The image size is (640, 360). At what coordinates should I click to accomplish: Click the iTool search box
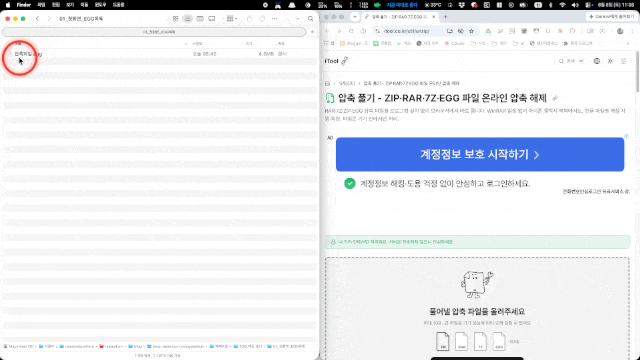[571, 61]
